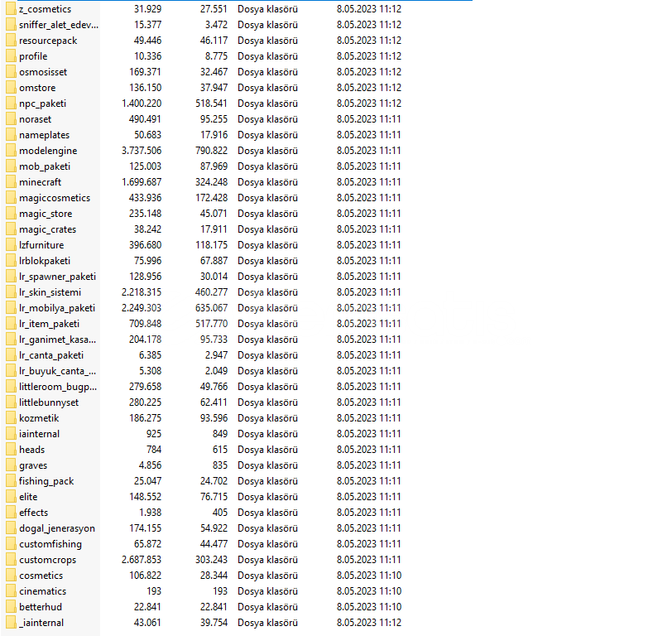Select fishing_pack in the list
Image resolution: width=672 pixels, height=636 pixels.
coord(46,481)
